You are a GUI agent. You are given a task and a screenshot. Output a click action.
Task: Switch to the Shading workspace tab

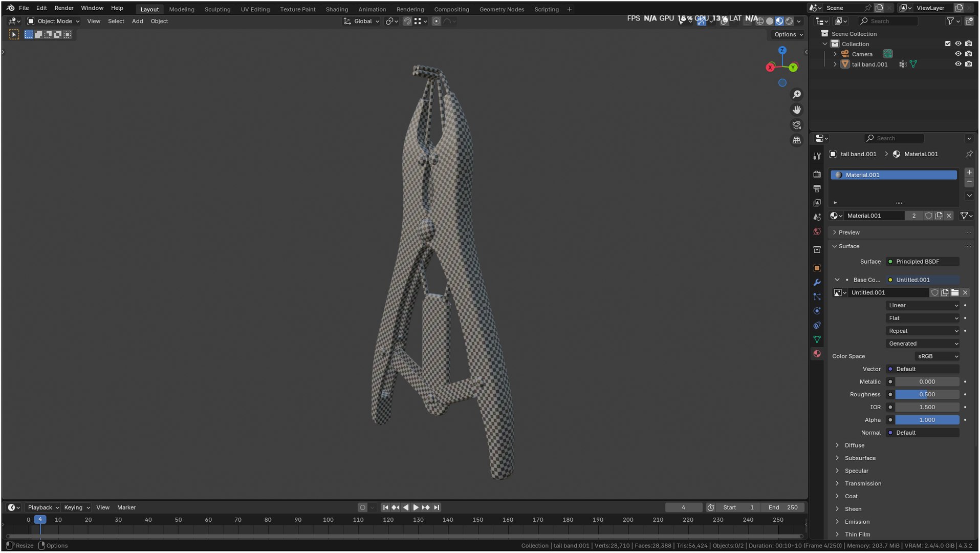pyautogui.click(x=337, y=9)
